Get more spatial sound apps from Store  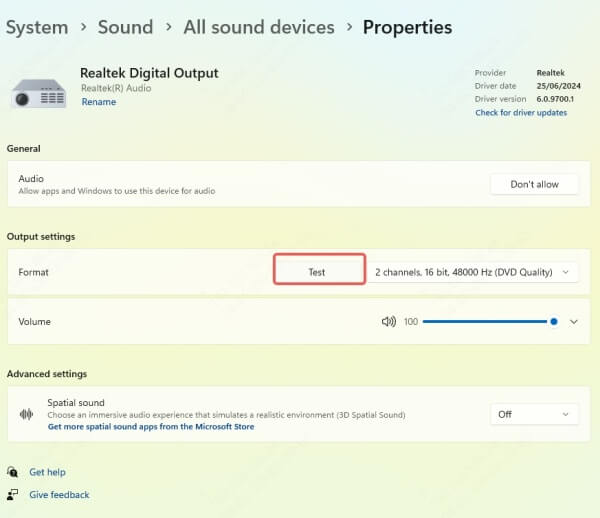point(151,427)
